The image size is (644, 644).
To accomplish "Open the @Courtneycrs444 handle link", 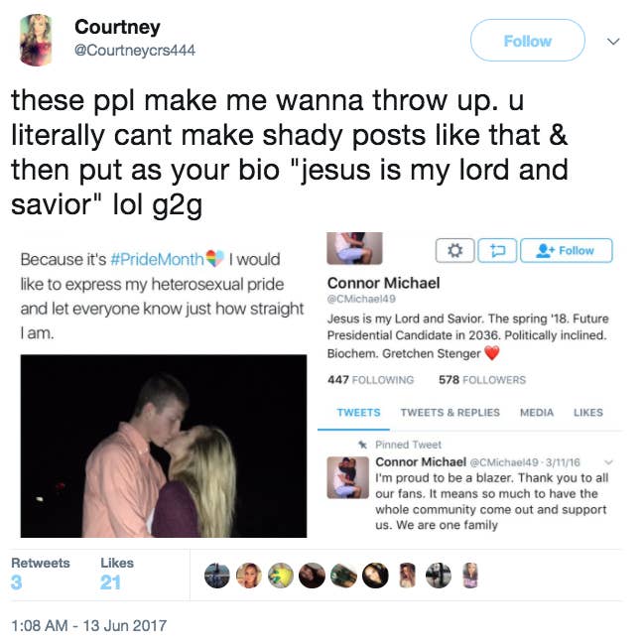I will point(135,50).
